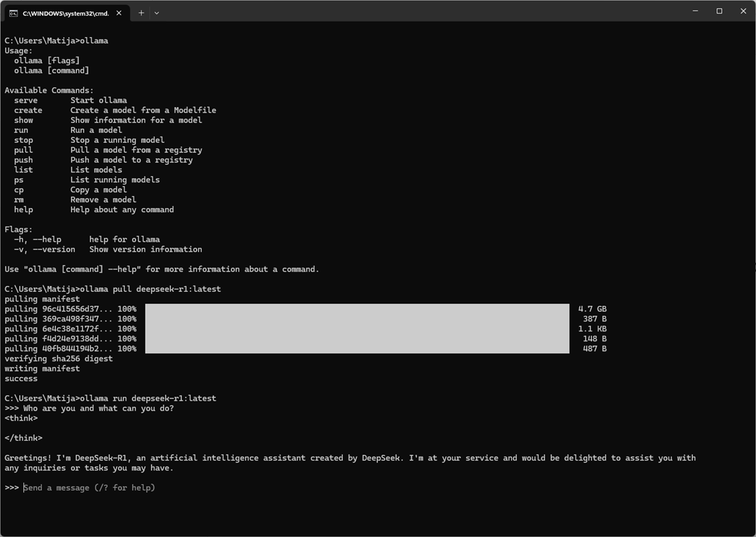The image size is (756, 537).
Task: Click the 'Greetings! I'm DeepSeek-R1' response text
Action: (350, 462)
